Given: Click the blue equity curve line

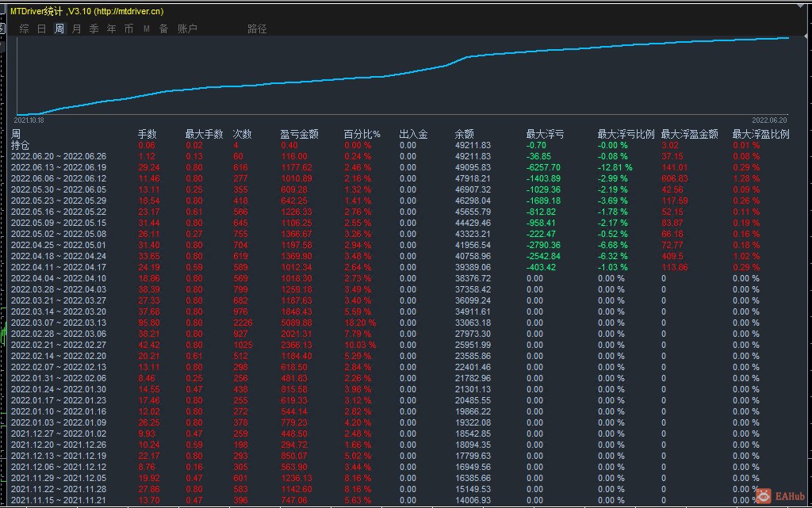Looking at the screenshot, I should (402, 74).
